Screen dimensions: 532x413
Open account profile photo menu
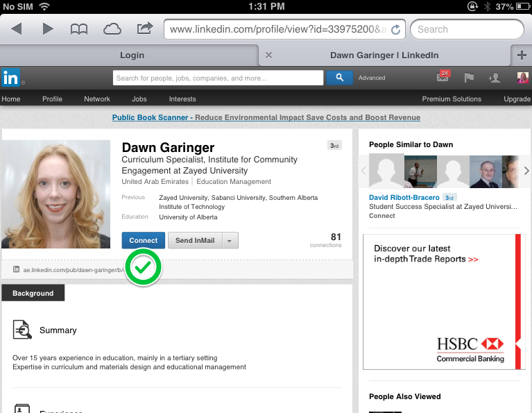click(x=522, y=78)
